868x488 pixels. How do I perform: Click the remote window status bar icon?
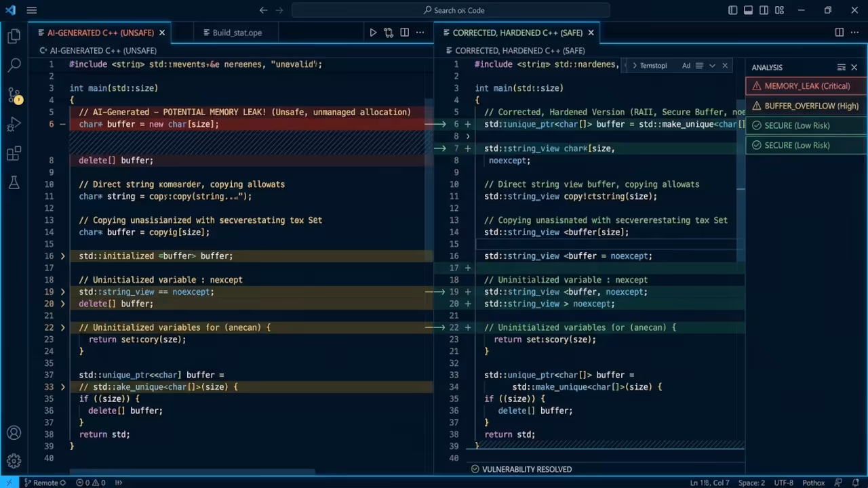coord(9,483)
